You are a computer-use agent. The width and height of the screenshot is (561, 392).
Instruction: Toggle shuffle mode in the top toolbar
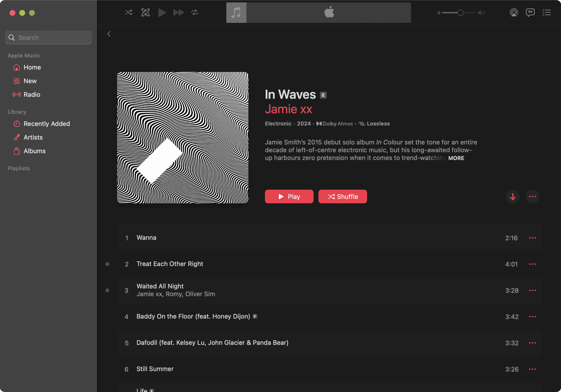click(x=129, y=12)
